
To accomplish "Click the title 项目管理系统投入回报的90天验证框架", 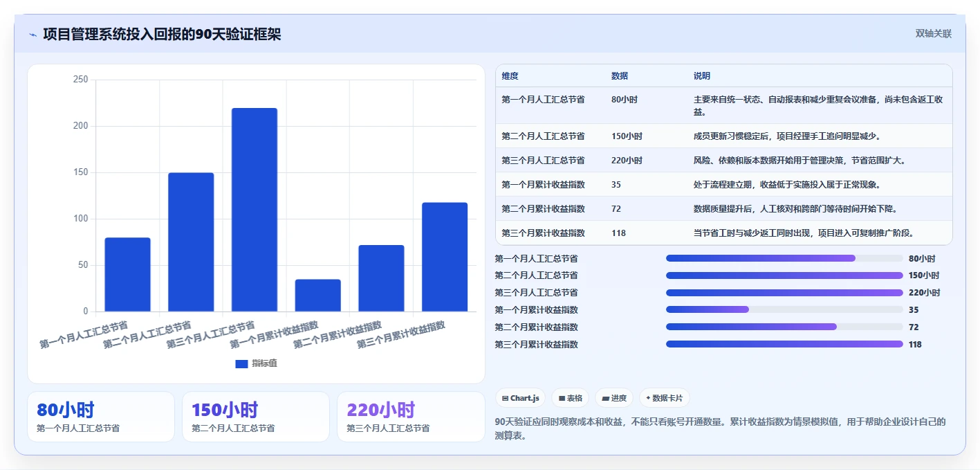I will [162, 35].
